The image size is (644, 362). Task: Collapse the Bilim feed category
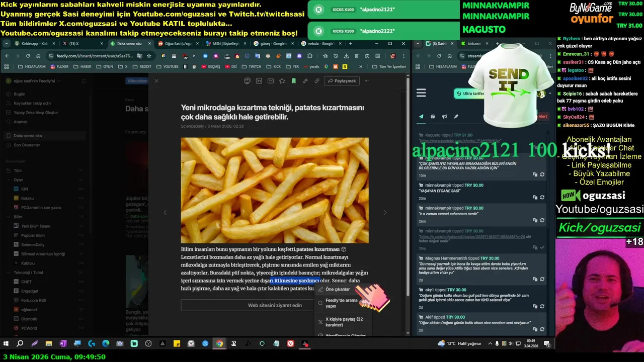(x=9, y=217)
